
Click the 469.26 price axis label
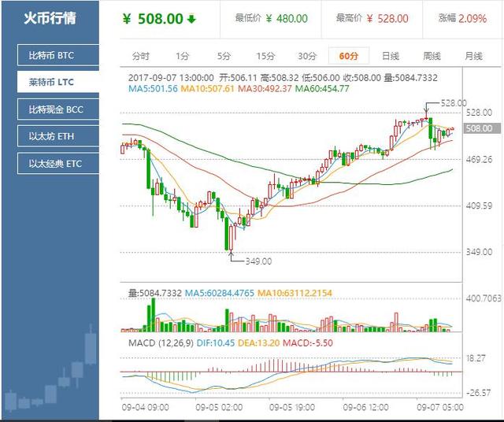tap(479, 159)
